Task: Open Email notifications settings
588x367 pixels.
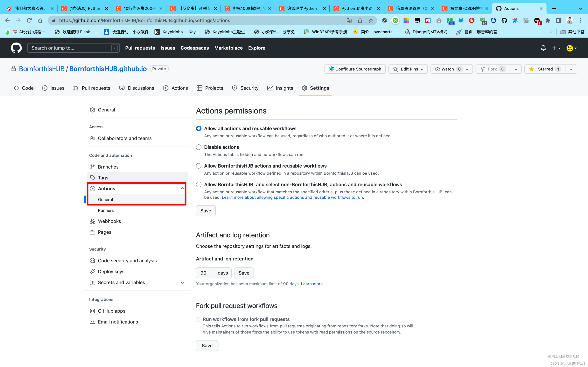Action: coord(118,322)
